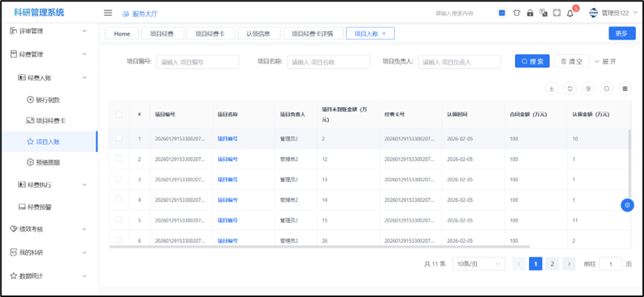This screenshot has width=644, height=297.
Task: Click the blue floating settings button at right edge
Action: click(627, 205)
